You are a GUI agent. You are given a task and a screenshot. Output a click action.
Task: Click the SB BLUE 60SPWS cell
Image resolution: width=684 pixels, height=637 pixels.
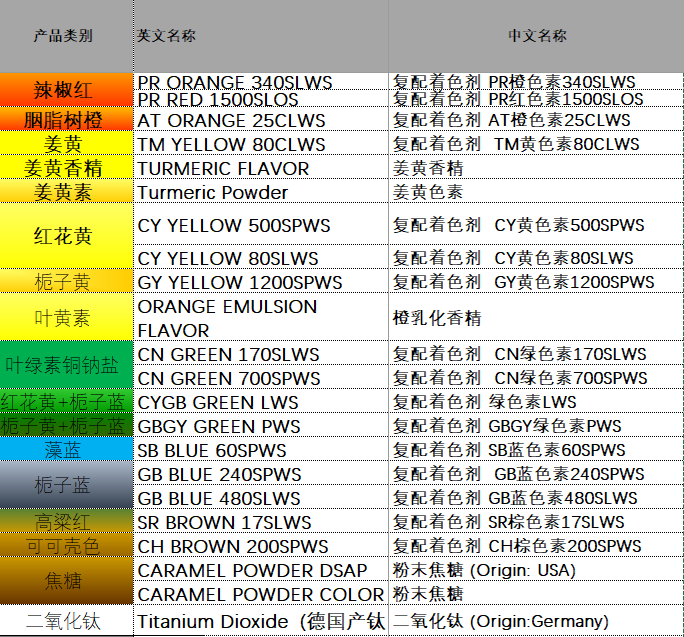pyautogui.click(x=261, y=449)
